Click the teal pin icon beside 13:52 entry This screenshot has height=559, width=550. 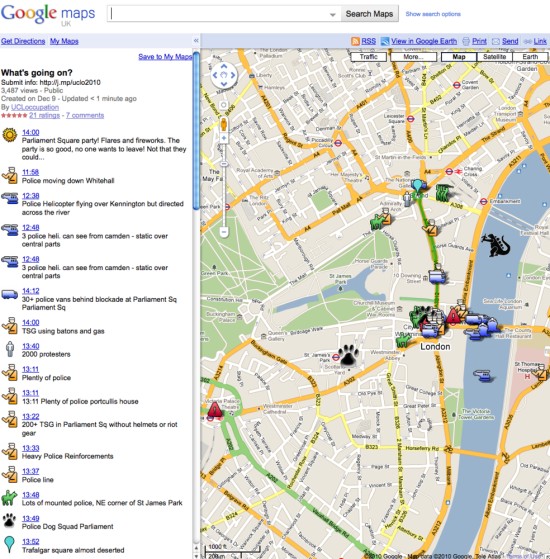[9, 545]
